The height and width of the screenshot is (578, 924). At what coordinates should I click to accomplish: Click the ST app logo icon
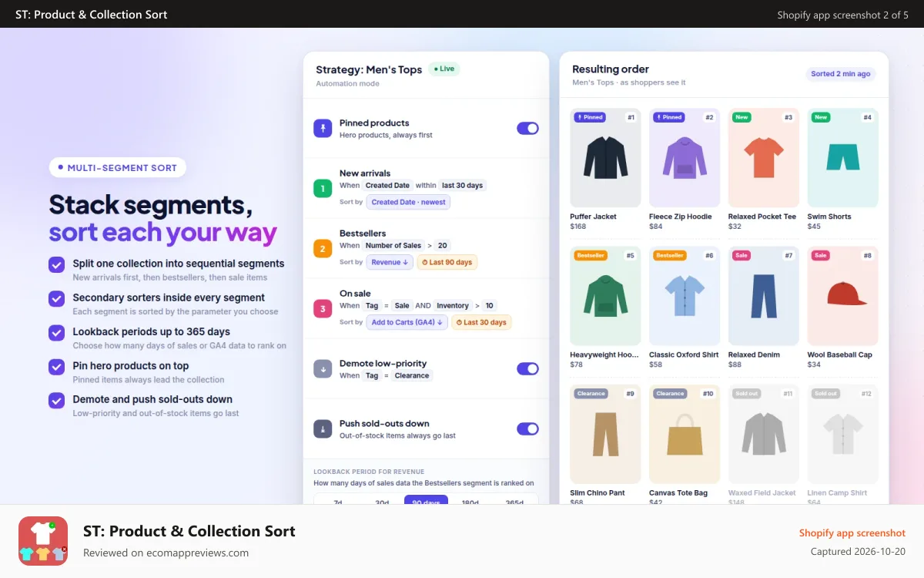(x=43, y=541)
